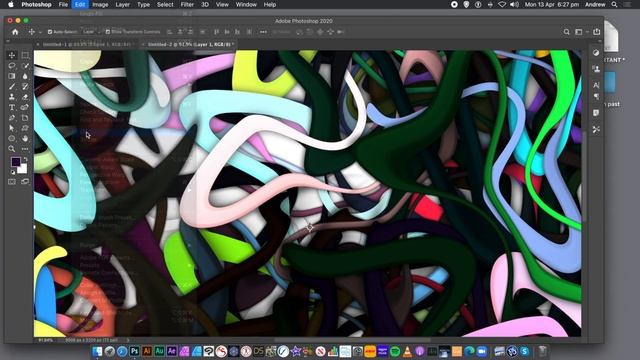Open the Image menu
This screenshot has height=360, width=640.
coord(100,4)
